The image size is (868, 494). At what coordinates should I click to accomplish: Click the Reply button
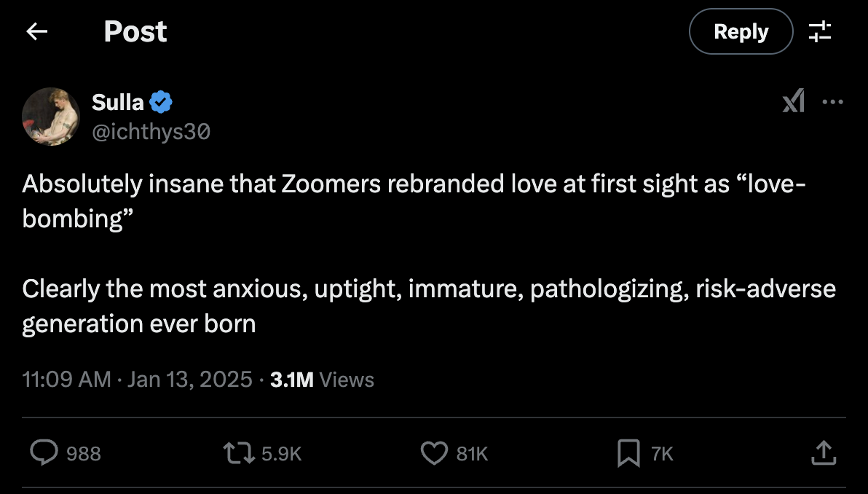741,31
